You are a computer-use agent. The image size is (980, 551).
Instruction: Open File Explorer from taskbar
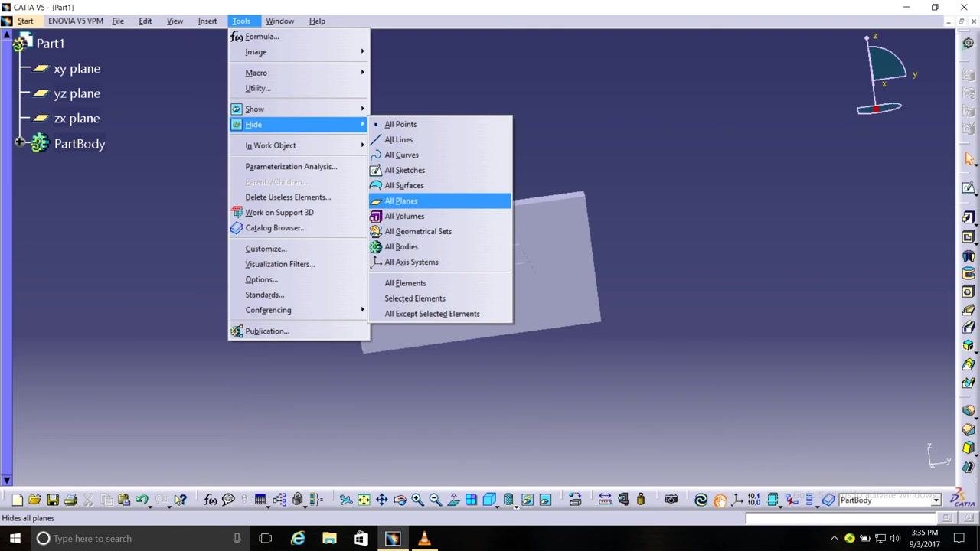click(x=329, y=538)
